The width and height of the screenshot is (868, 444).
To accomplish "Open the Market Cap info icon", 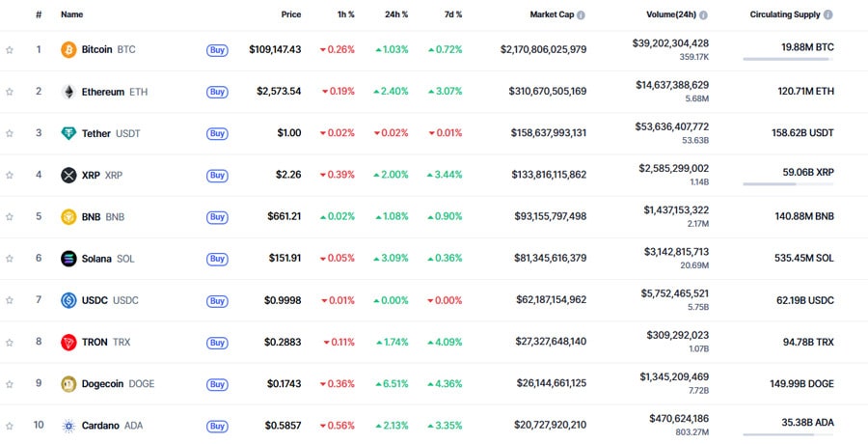I will pyautogui.click(x=581, y=15).
